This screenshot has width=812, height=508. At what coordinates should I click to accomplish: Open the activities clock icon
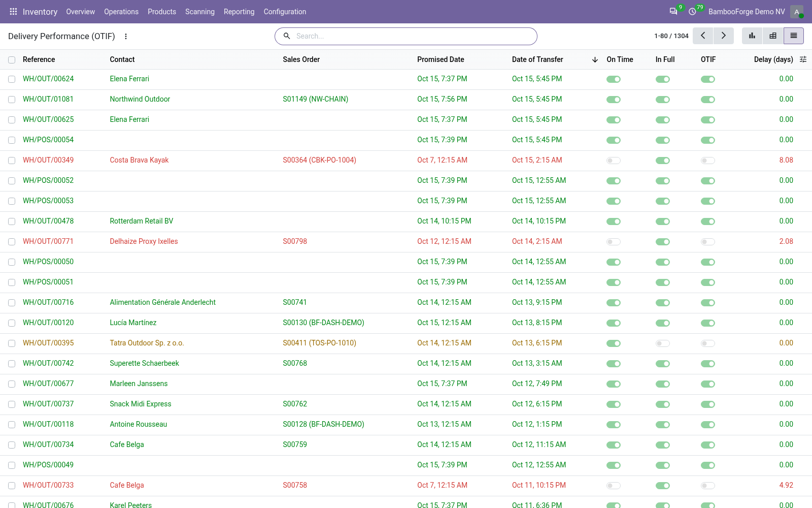pos(692,11)
